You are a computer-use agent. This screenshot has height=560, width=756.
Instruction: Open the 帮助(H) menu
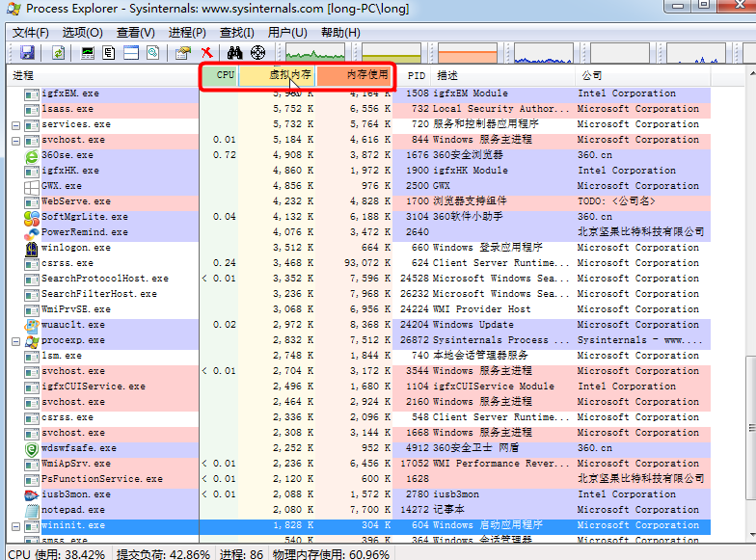(340, 33)
